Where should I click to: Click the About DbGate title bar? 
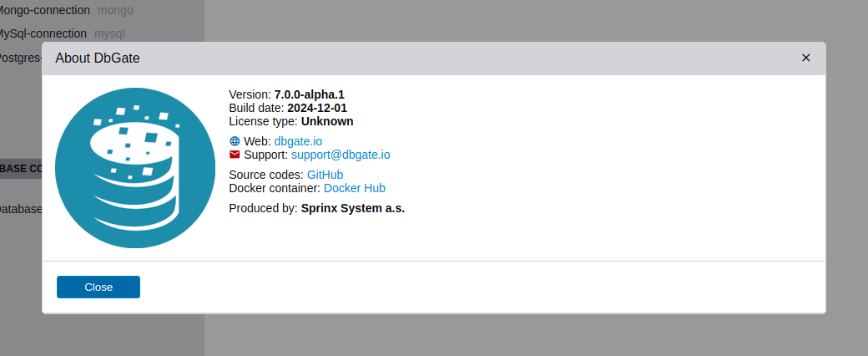click(417, 58)
